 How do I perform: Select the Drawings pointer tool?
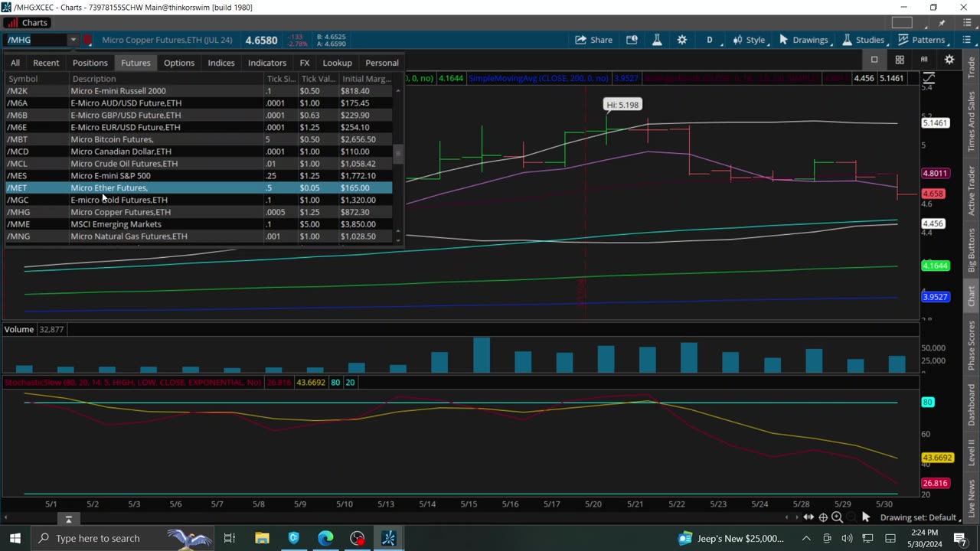[783, 40]
